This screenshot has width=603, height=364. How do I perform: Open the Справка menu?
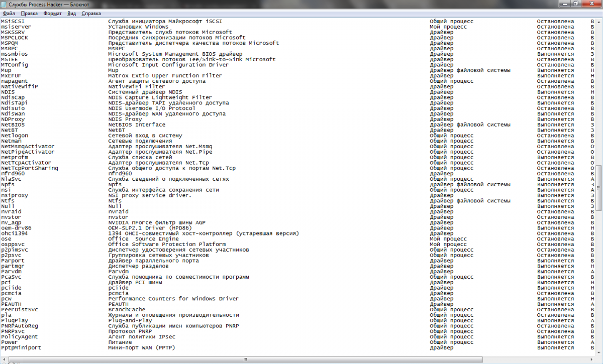point(91,14)
